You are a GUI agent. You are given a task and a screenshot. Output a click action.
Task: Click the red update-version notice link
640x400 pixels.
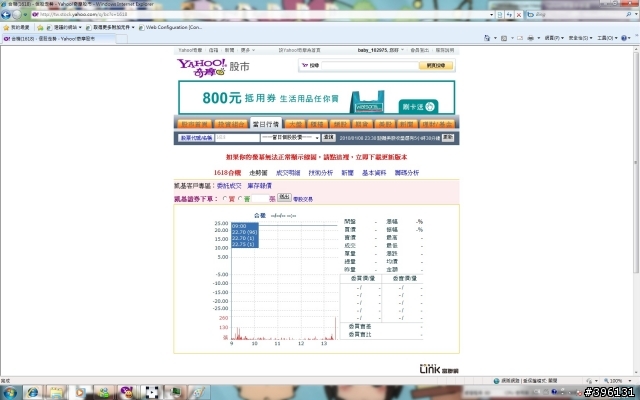(316, 157)
